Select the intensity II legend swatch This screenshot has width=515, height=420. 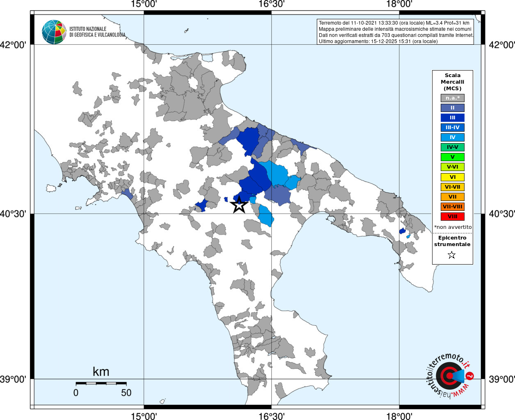pos(453,108)
